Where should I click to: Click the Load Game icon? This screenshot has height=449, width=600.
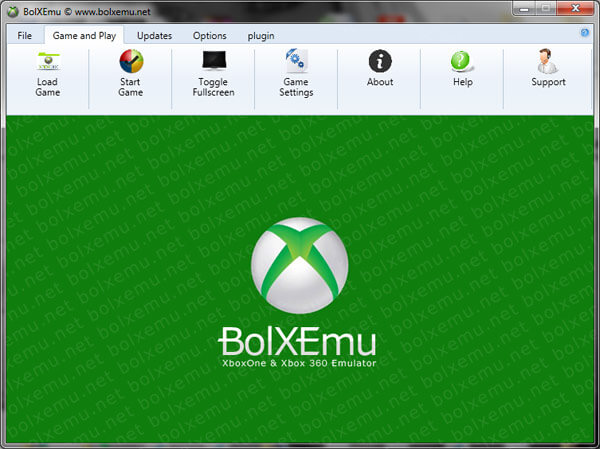click(48, 61)
